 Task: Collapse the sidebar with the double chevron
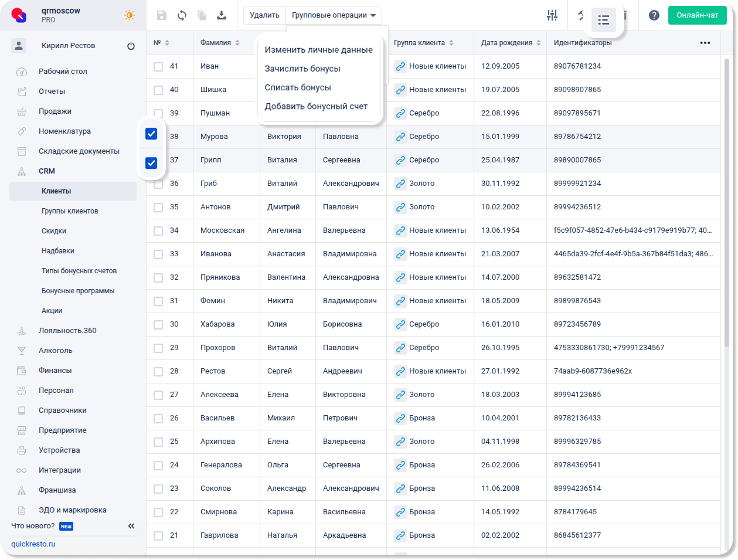(131, 526)
